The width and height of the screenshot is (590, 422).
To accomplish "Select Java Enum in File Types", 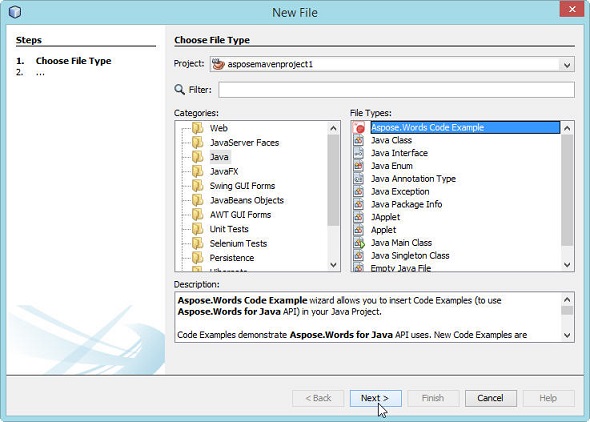I will (392, 166).
